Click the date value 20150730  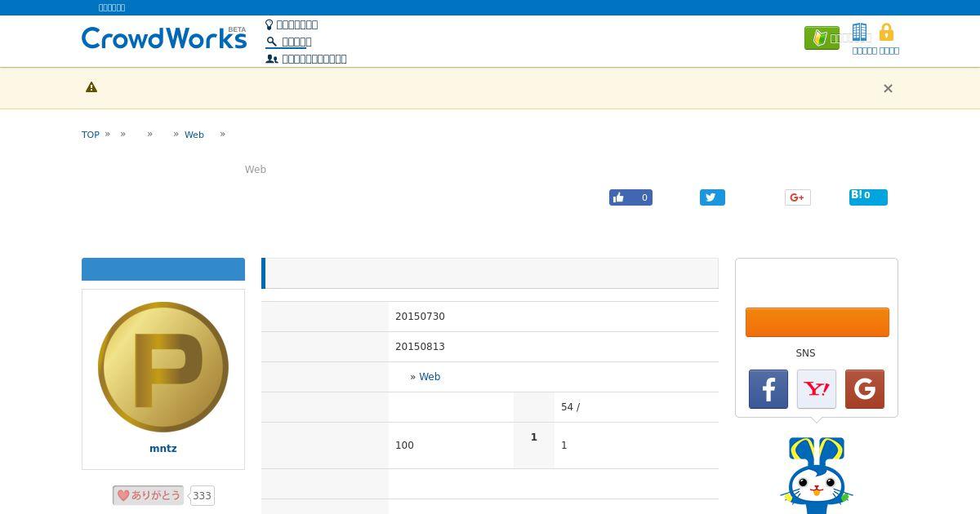(420, 317)
